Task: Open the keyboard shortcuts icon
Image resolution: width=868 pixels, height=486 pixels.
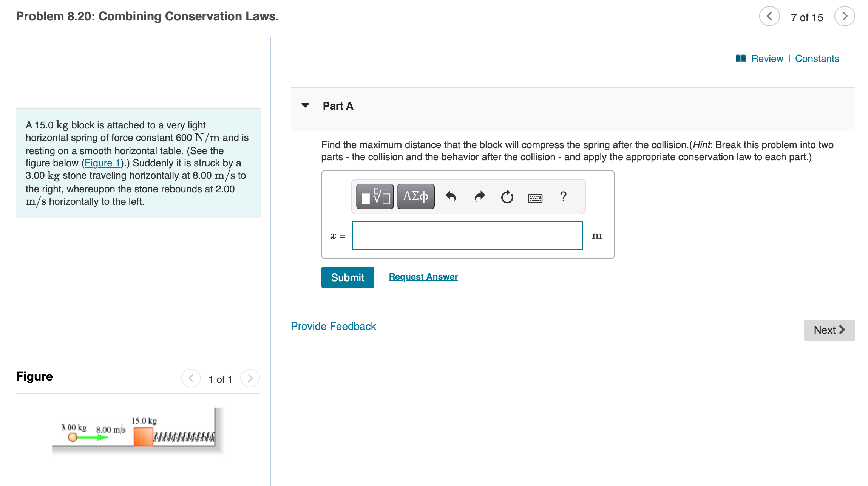Action: pos(535,198)
